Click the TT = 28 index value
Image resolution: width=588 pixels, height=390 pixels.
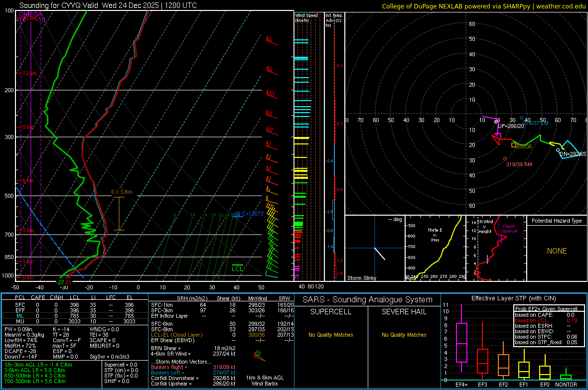click(x=61, y=335)
